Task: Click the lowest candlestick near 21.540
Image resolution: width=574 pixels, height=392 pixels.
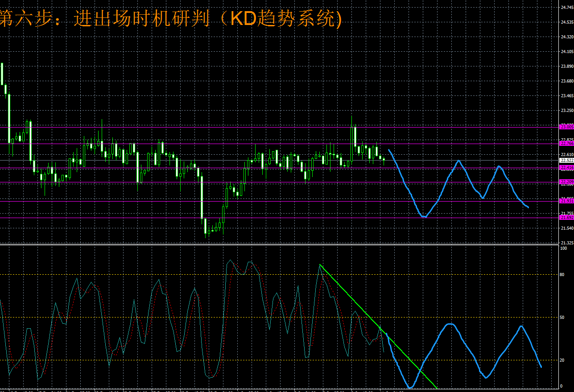Action: [x=206, y=227]
